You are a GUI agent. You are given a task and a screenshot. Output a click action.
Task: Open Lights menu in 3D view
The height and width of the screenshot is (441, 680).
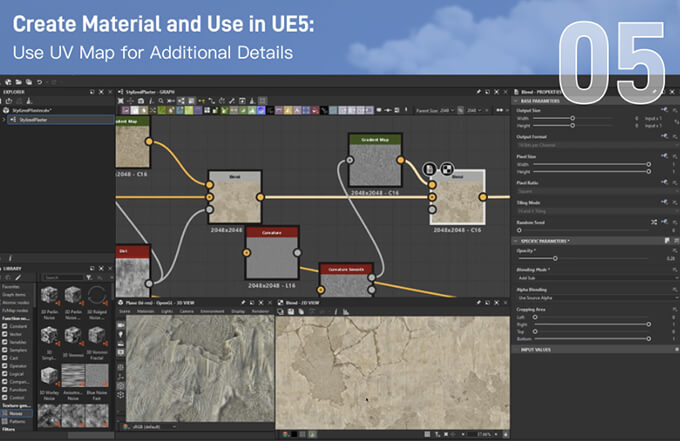pyautogui.click(x=167, y=311)
